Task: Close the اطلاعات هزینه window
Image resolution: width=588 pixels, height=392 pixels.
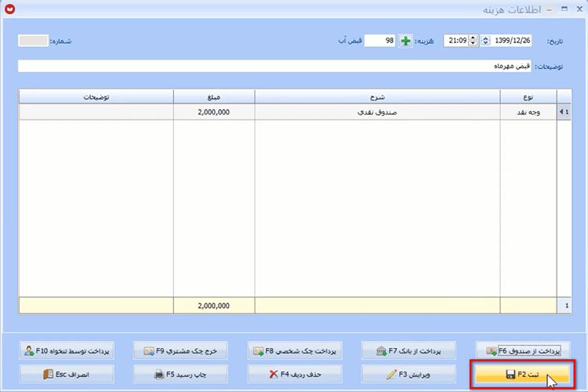Action: (x=579, y=9)
